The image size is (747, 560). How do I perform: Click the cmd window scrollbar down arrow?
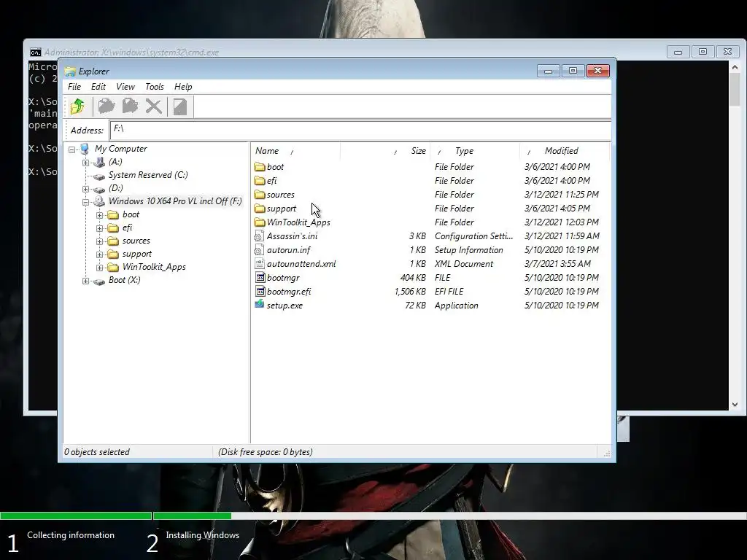[735, 404]
